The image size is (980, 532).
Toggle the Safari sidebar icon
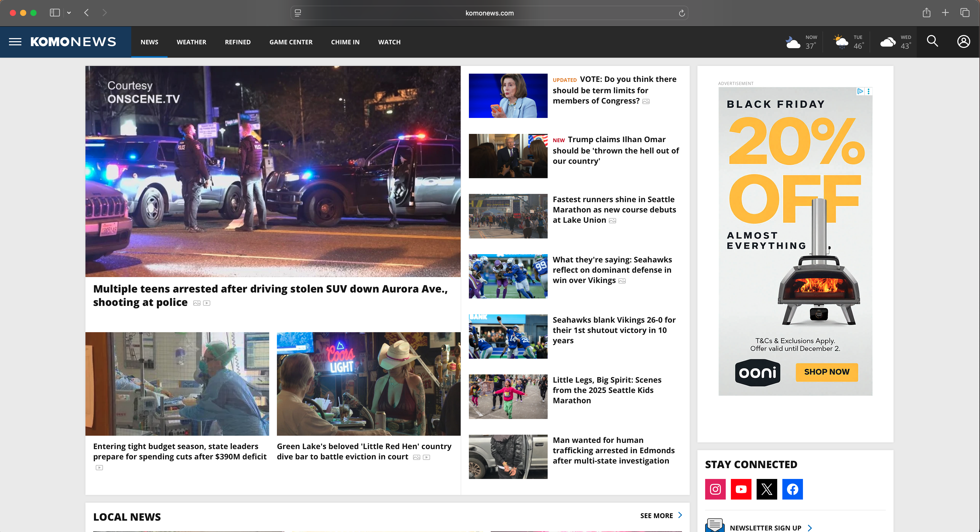tap(54, 13)
